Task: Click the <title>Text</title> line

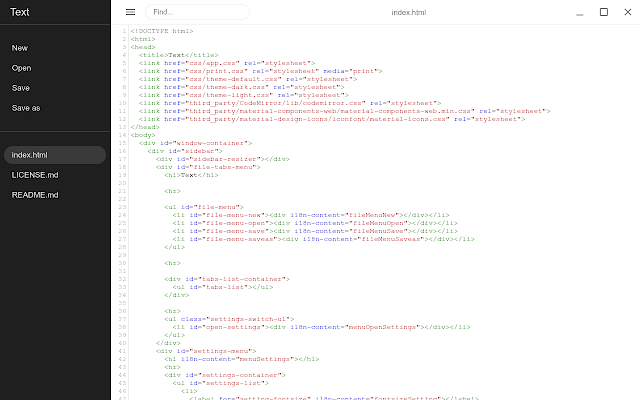Action: [178, 55]
